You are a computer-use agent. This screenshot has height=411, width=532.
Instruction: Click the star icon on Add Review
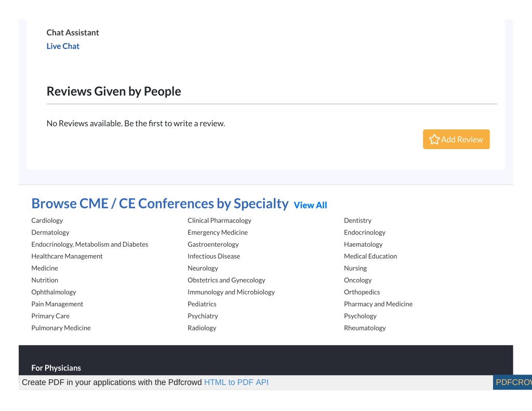point(434,139)
